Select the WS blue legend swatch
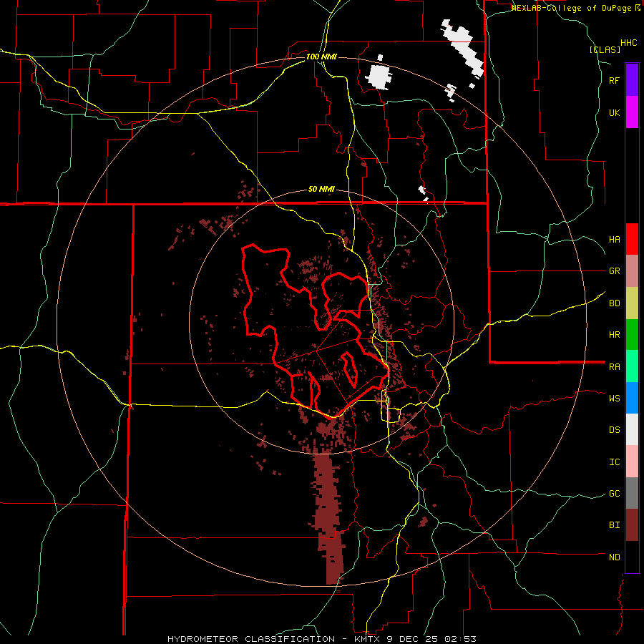 632,398
